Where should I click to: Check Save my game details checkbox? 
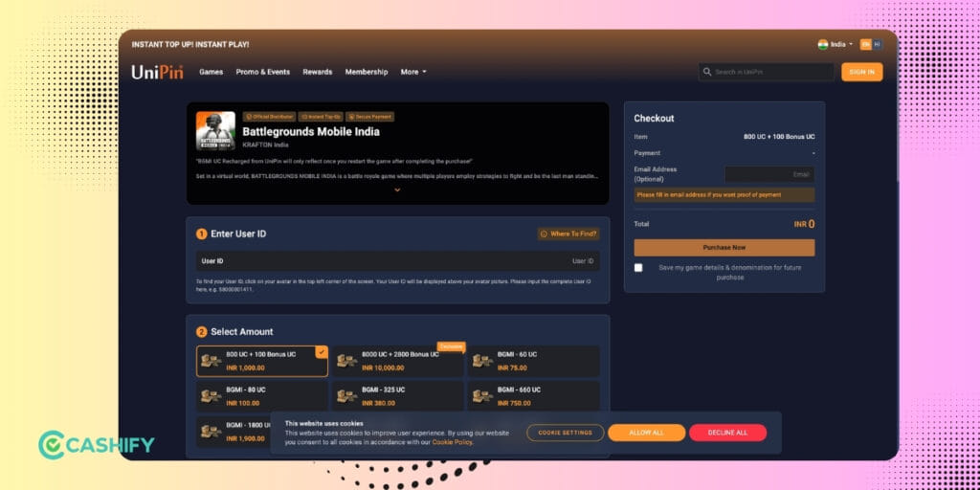click(x=638, y=268)
